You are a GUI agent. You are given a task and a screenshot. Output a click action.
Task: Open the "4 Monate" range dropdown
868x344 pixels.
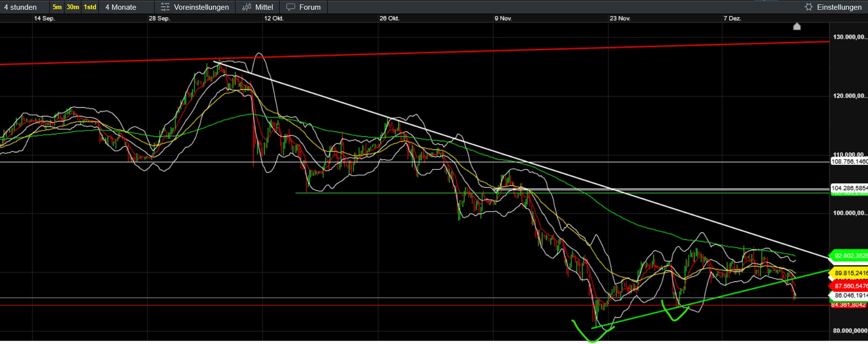[x=126, y=7]
